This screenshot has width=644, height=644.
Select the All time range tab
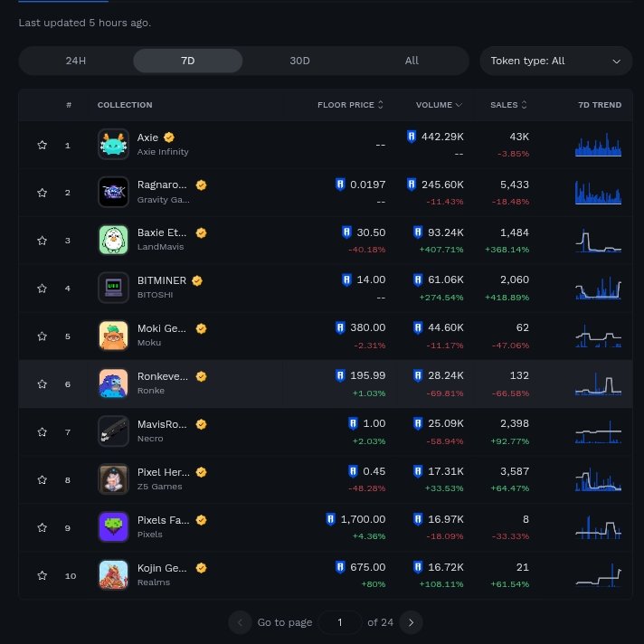[x=412, y=61]
